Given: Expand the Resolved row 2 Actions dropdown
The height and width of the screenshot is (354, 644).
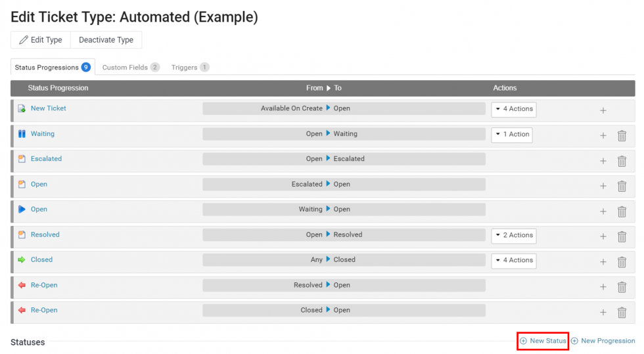Looking at the screenshot, I should click(514, 235).
